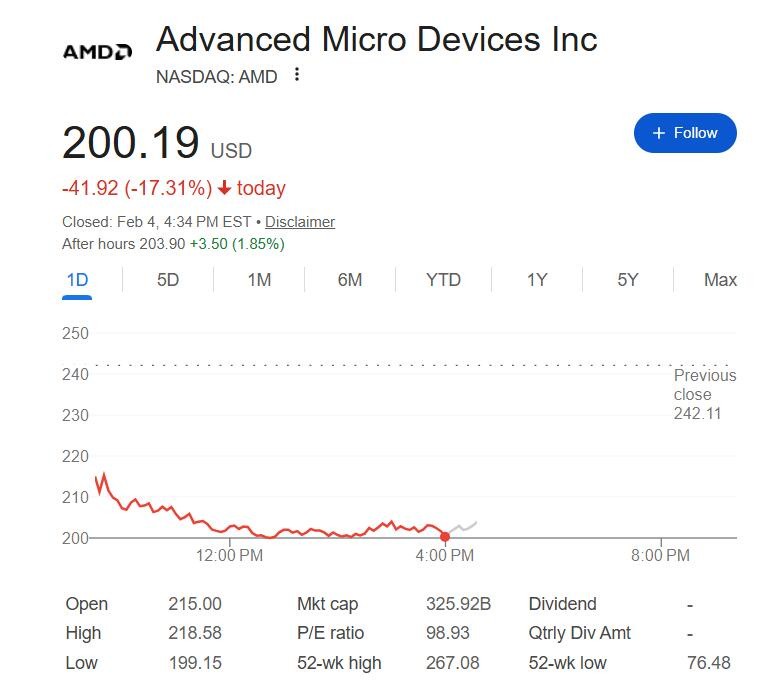Click the red closing price dot on chart
Image resolution: width=757 pixels, height=687 pixels.
coord(445,537)
